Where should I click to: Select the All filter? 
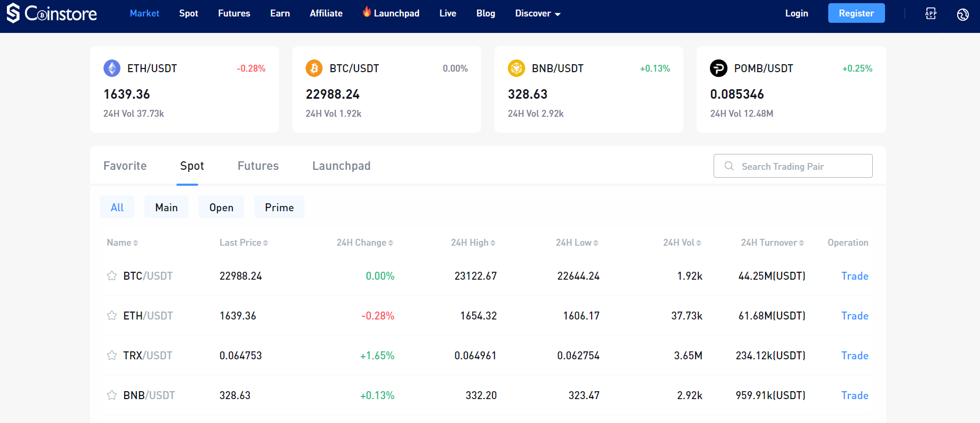(117, 207)
